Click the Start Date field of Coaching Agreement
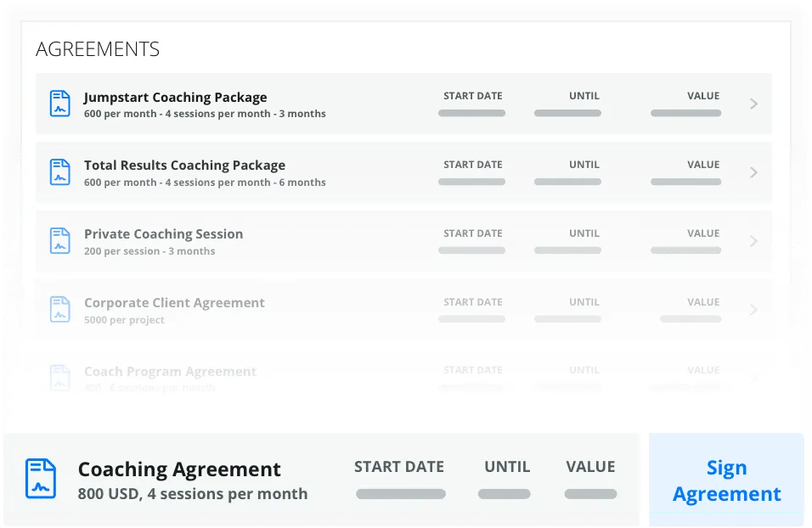 pos(400,494)
